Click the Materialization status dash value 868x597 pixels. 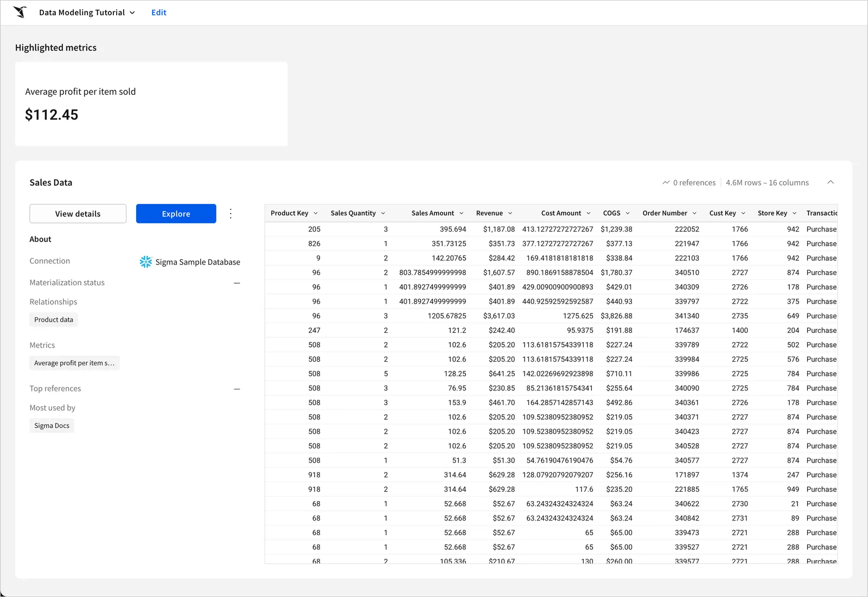[x=237, y=283]
